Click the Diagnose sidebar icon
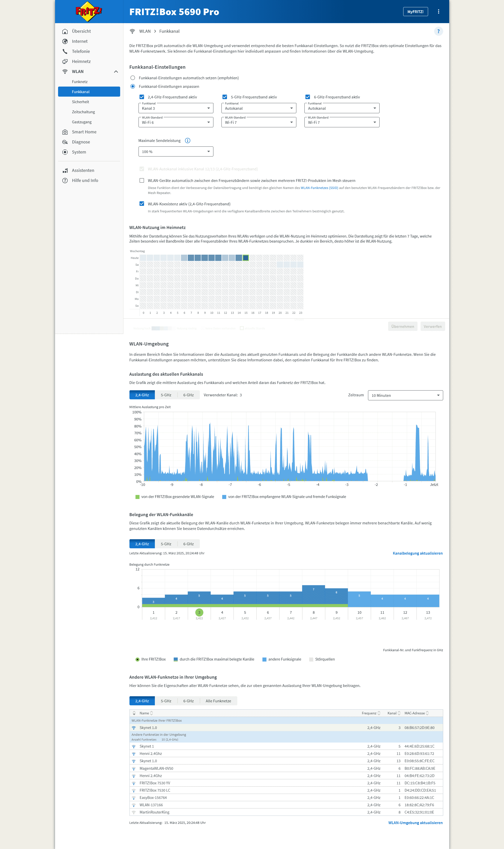 tap(65, 142)
